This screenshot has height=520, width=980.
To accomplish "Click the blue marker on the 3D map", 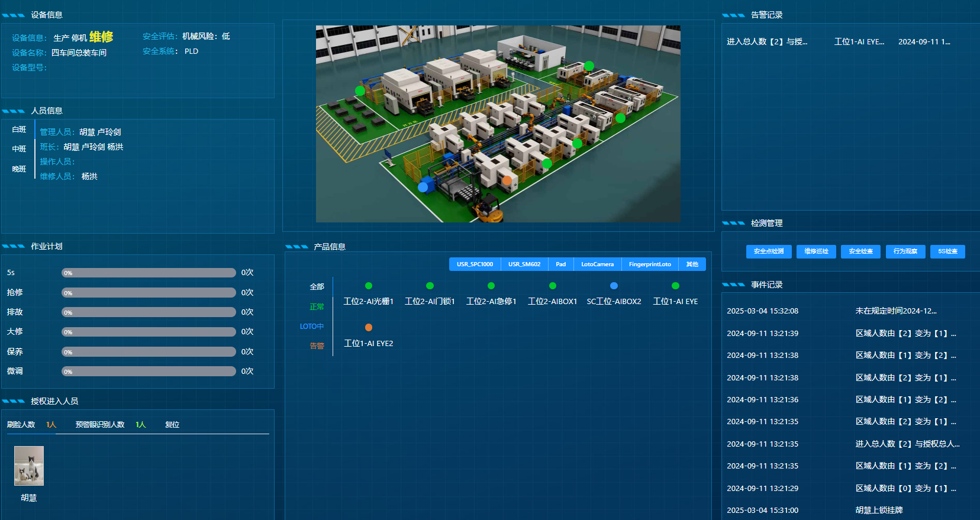I will click(423, 187).
